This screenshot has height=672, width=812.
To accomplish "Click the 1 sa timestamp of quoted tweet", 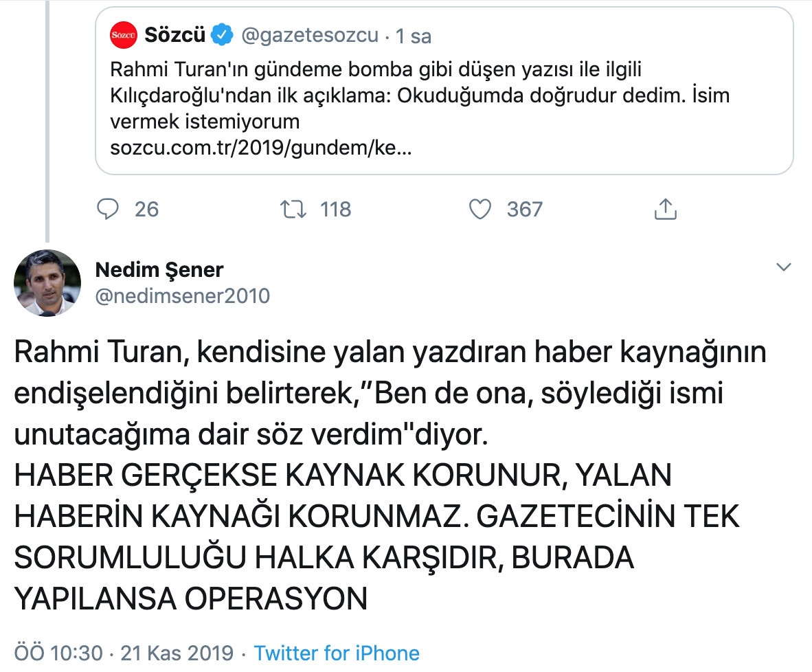I will (x=414, y=36).
